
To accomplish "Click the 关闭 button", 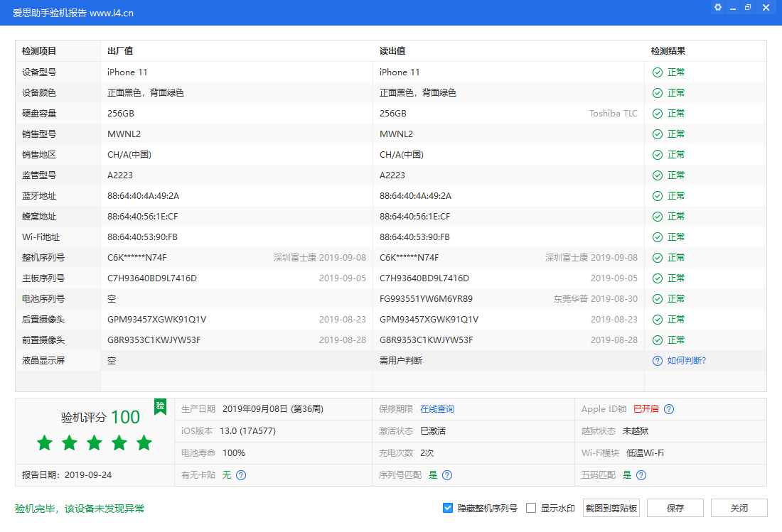I will [x=739, y=508].
